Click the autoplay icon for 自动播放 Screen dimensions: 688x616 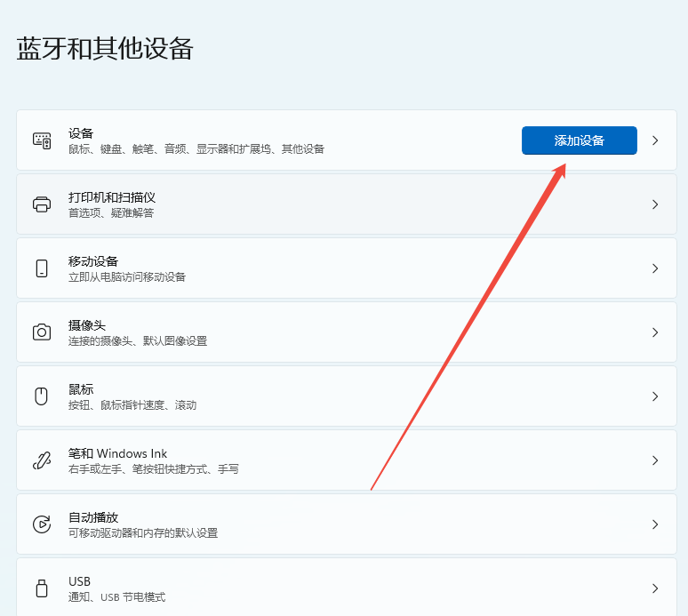click(x=42, y=524)
